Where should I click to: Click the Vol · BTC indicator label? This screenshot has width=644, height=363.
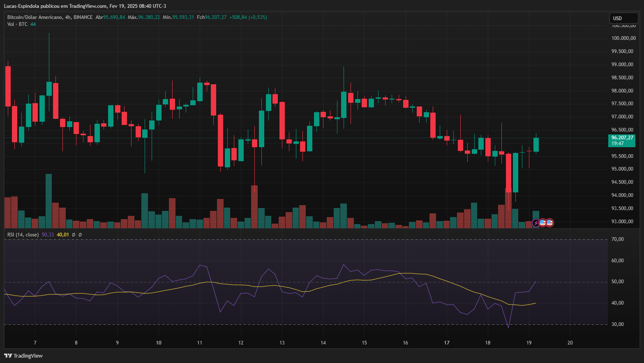pyautogui.click(x=17, y=24)
